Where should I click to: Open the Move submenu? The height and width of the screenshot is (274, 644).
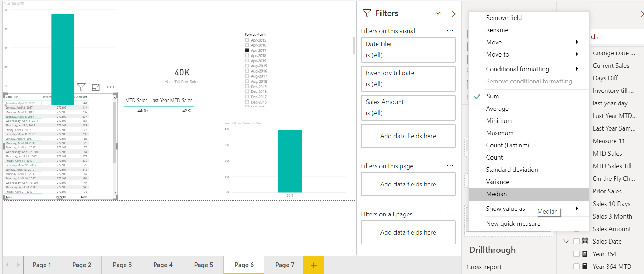click(x=529, y=42)
